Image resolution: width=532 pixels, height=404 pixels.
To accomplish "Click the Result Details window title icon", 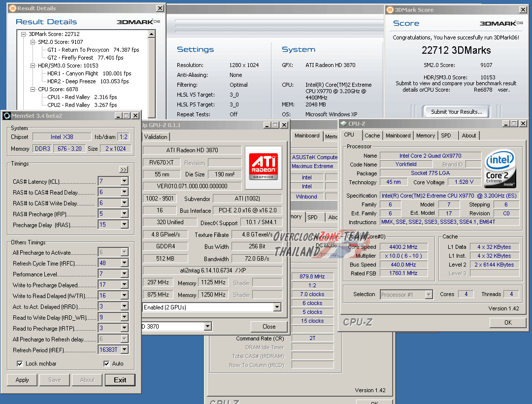I will (13, 8).
